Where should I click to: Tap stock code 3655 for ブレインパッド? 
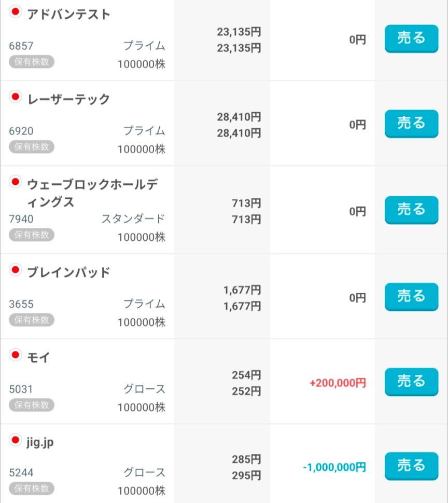click(x=21, y=304)
